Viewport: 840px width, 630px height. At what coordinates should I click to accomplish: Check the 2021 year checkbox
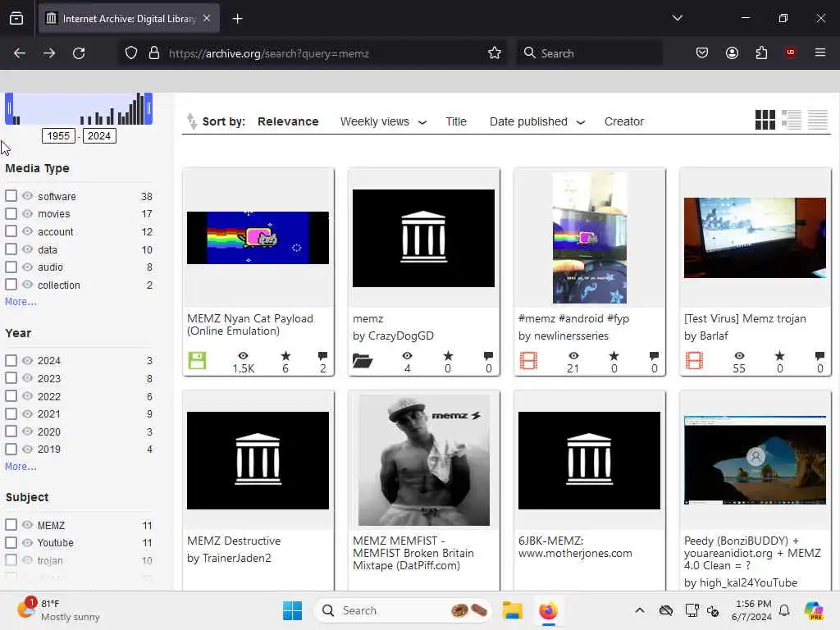tap(11, 413)
